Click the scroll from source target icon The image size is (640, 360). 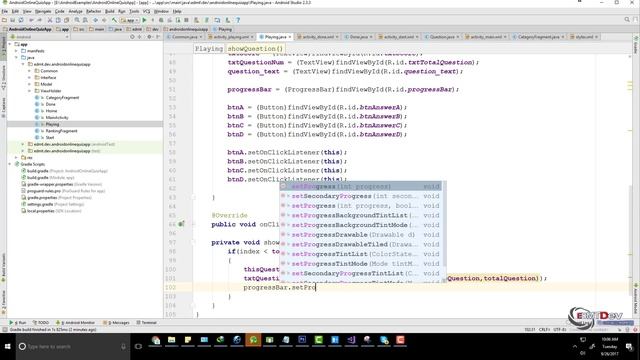132,37
